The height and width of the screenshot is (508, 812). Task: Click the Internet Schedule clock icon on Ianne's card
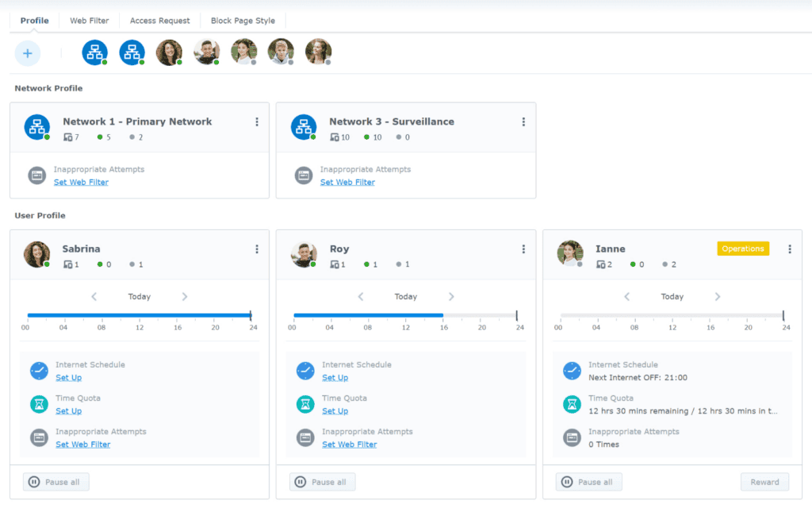[572, 370]
